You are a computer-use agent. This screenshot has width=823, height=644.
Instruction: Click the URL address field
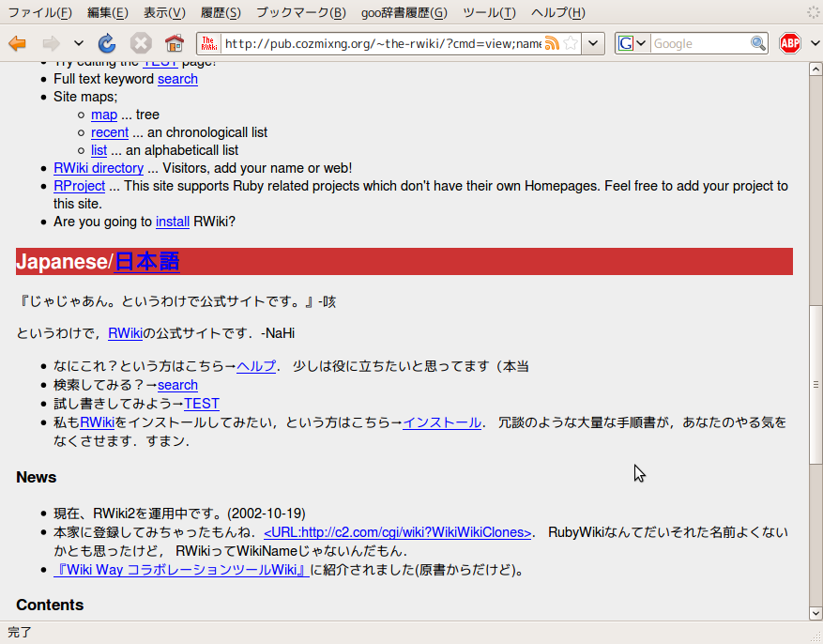(383, 43)
